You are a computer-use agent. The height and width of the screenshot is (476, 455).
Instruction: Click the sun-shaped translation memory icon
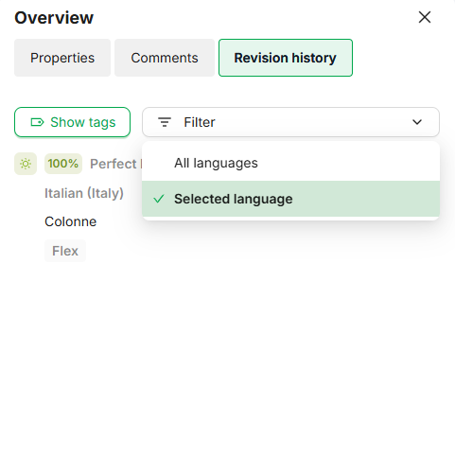click(x=26, y=164)
